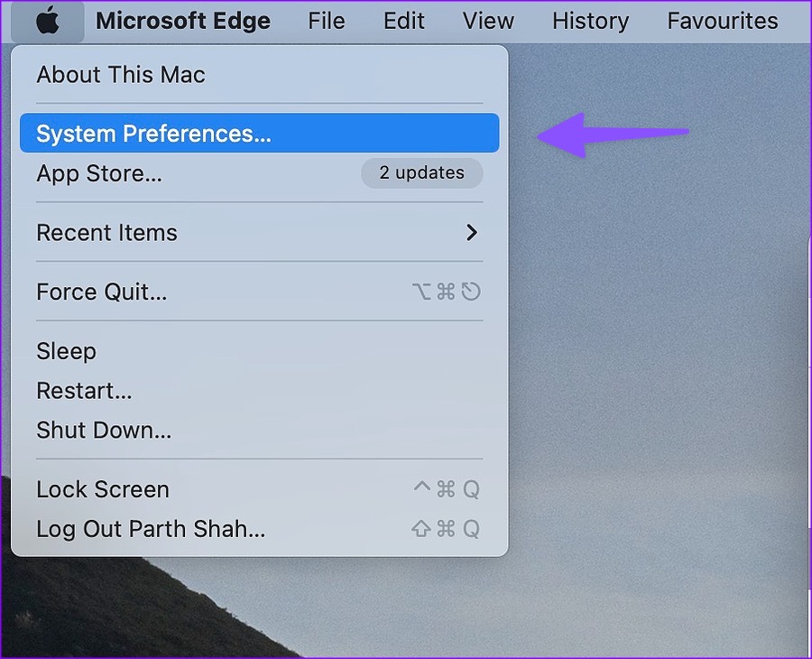This screenshot has height=659, width=812.
Task: Click the Lock Screen shortcut symbols
Action: 447,489
